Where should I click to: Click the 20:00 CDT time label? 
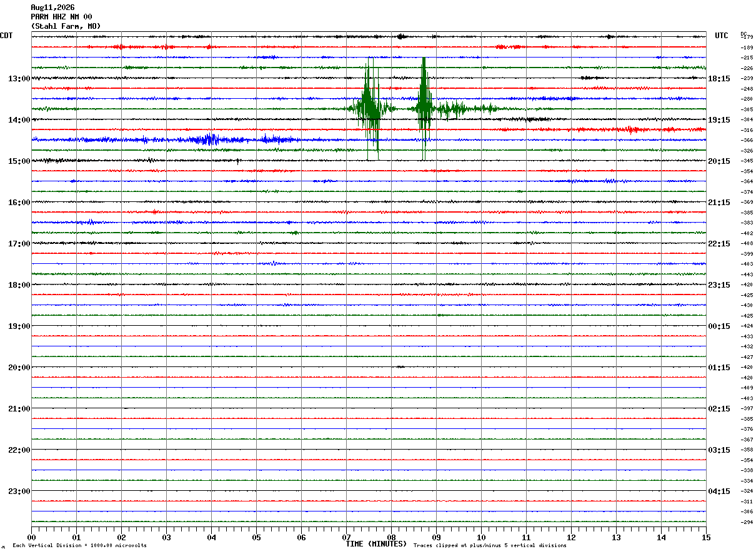19,367
